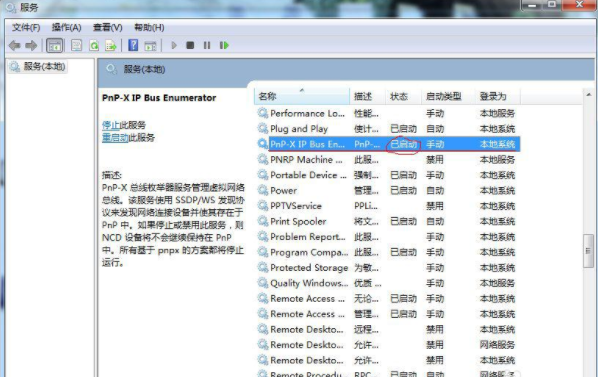Click the 停止 this service link
Viewport: 598px width, 377px height.
(x=111, y=125)
